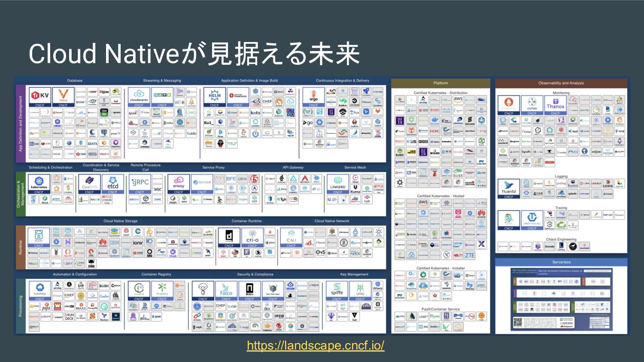The height and width of the screenshot is (362, 644).
Task: Select the Streaming & Messaging label
Action: tap(162, 81)
